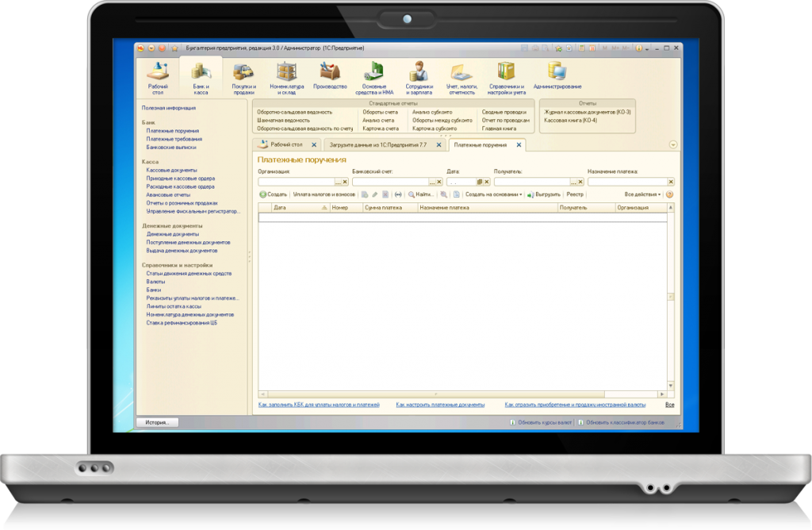Image resolution: width=812 pixels, height=530 pixels.
Task: Click the cancel search icon in toolbar
Action: click(444, 195)
